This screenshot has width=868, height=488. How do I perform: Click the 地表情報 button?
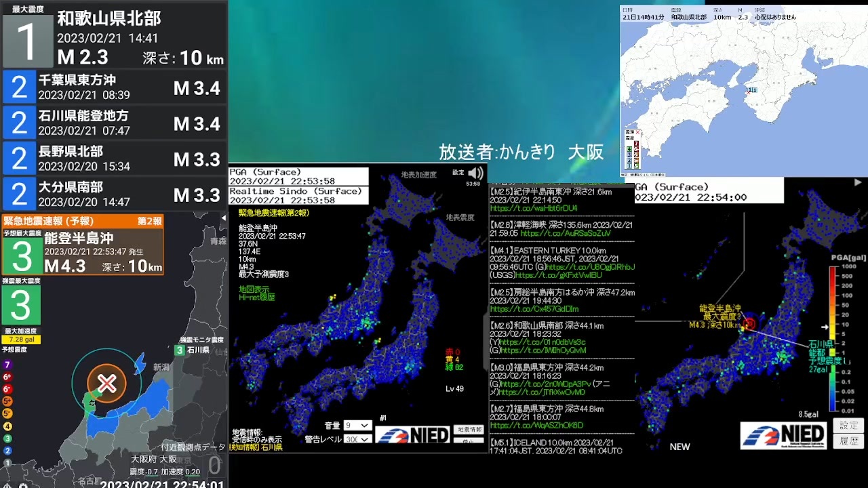(x=469, y=430)
